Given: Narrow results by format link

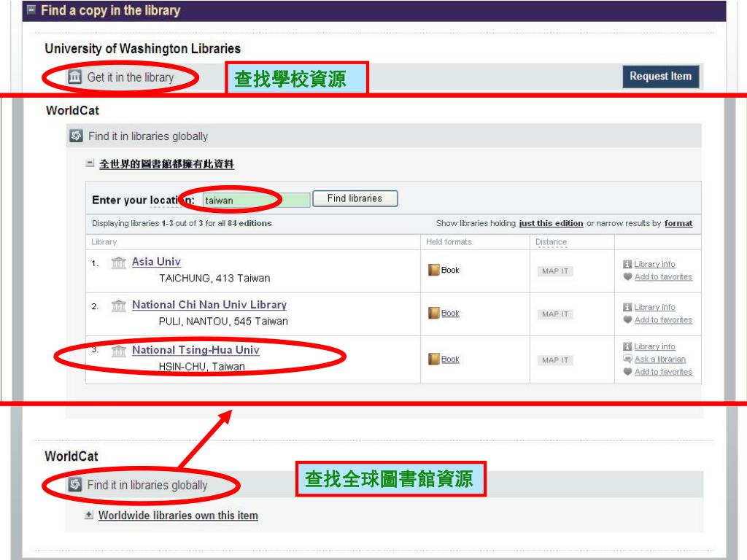Looking at the screenshot, I should coord(678,223).
